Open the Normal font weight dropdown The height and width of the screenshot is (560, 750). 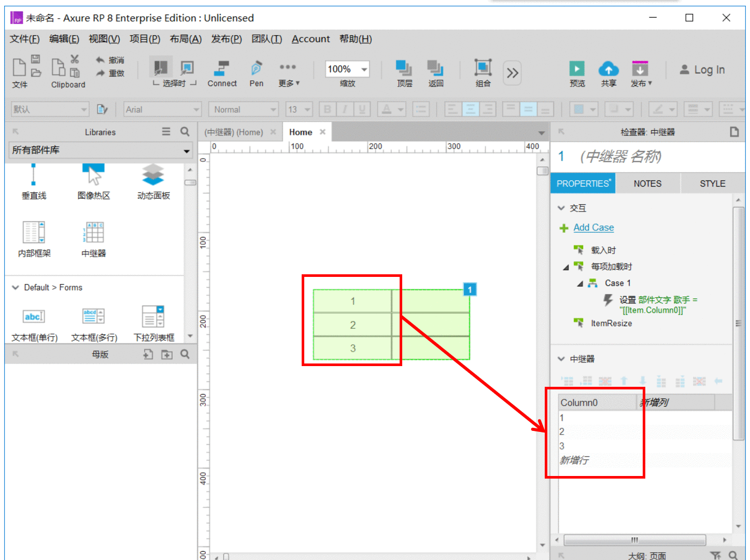point(244,109)
